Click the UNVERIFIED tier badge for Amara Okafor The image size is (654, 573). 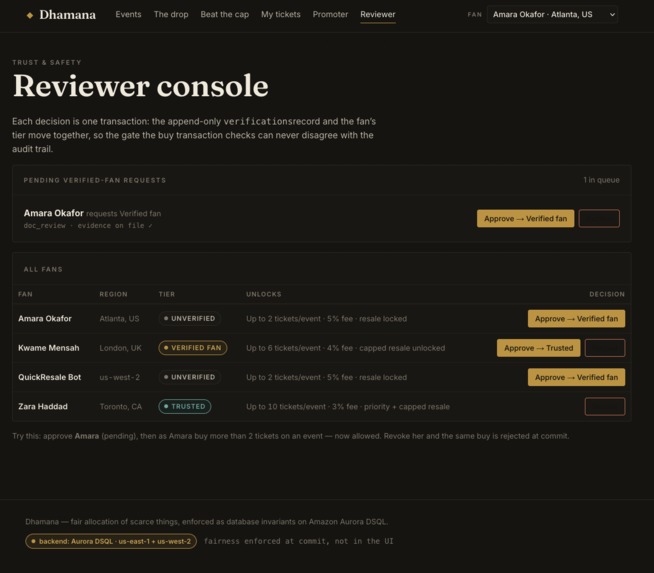click(190, 319)
